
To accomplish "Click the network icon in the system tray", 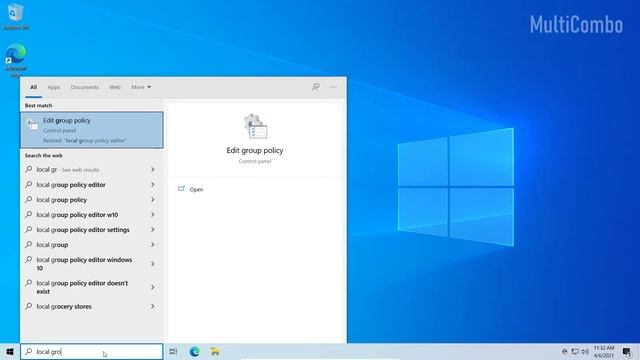I will pyautogui.click(x=575, y=351).
